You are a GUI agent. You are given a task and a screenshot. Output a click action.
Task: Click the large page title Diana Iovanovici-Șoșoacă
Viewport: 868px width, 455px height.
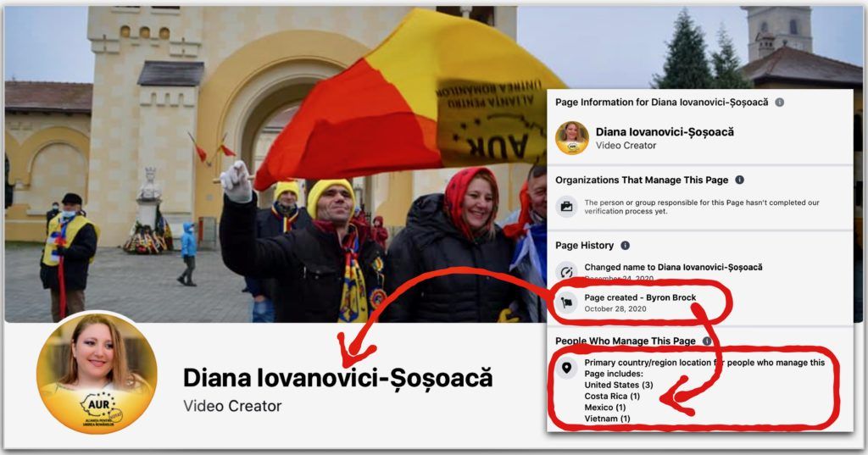click(337, 378)
